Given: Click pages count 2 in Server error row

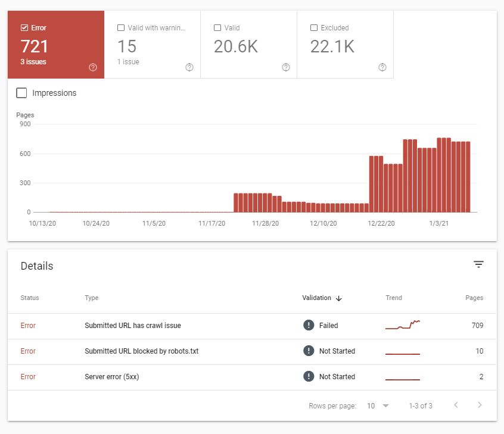Looking at the screenshot, I should (x=481, y=377).
